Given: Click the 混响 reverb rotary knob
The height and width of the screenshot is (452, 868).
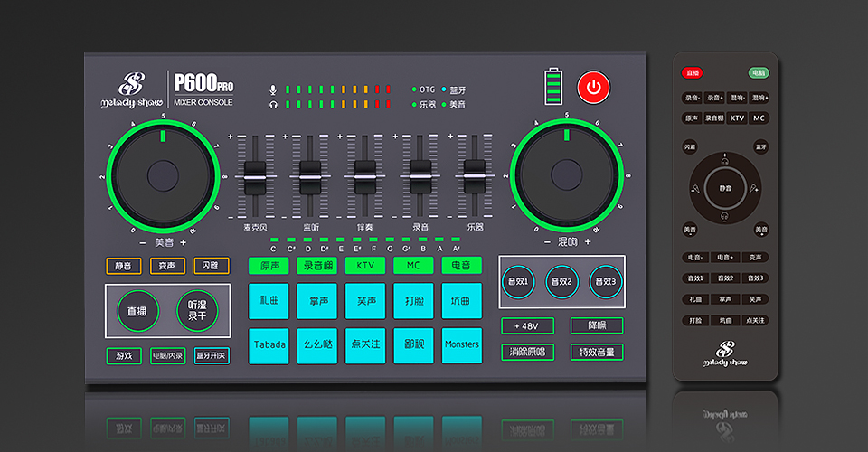Looking at the screenshot, I should (x=566, y=174).
